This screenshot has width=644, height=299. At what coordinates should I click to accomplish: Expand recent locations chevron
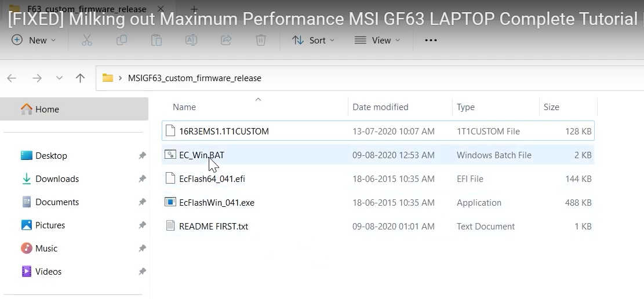click(x=59, y=78)
